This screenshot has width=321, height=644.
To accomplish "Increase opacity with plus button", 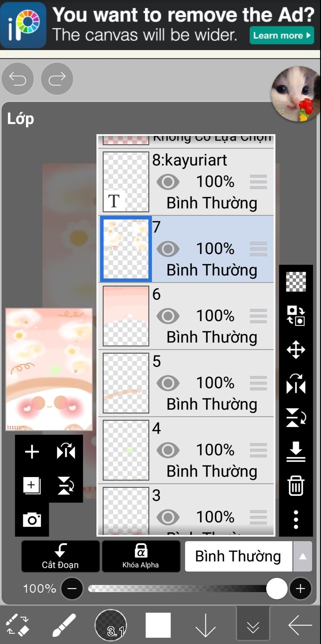I will [x=300, y=589].
